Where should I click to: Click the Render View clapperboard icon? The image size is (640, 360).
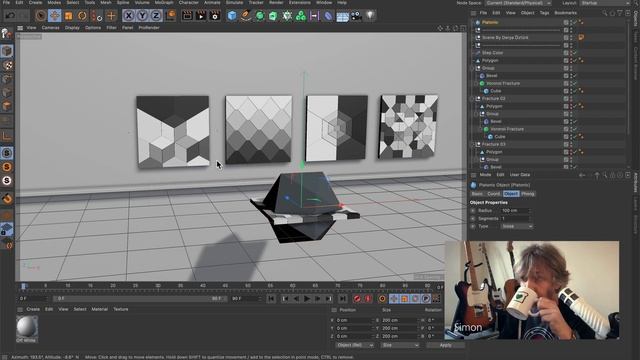pyautogui.click(x=187, y=16)
